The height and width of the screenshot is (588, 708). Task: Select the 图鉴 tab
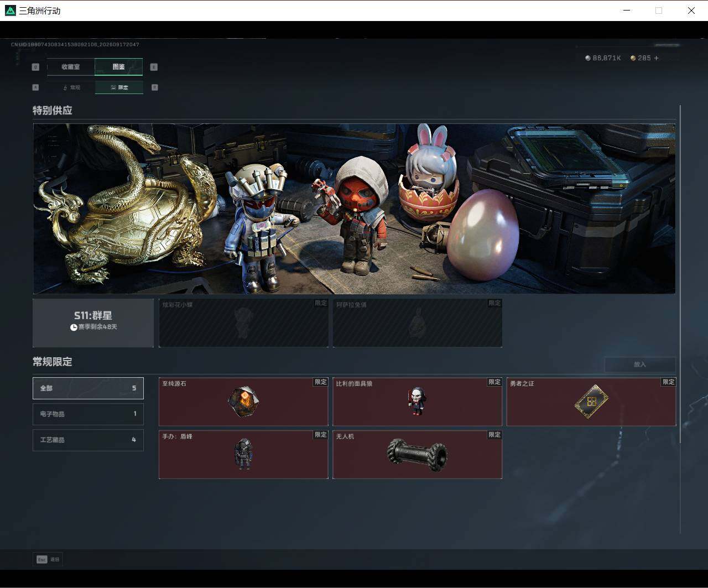click(118, 67)
